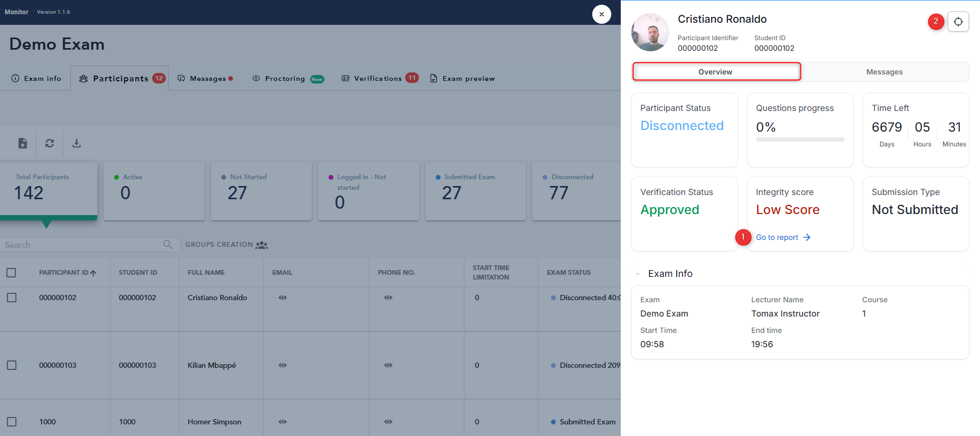Filter by Not Started card
This screenshot has width=980, height=436.
261,191
